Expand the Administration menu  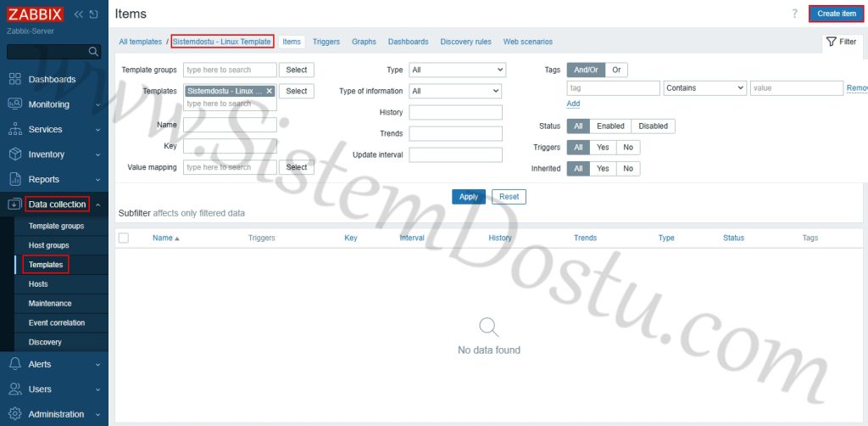97,414
